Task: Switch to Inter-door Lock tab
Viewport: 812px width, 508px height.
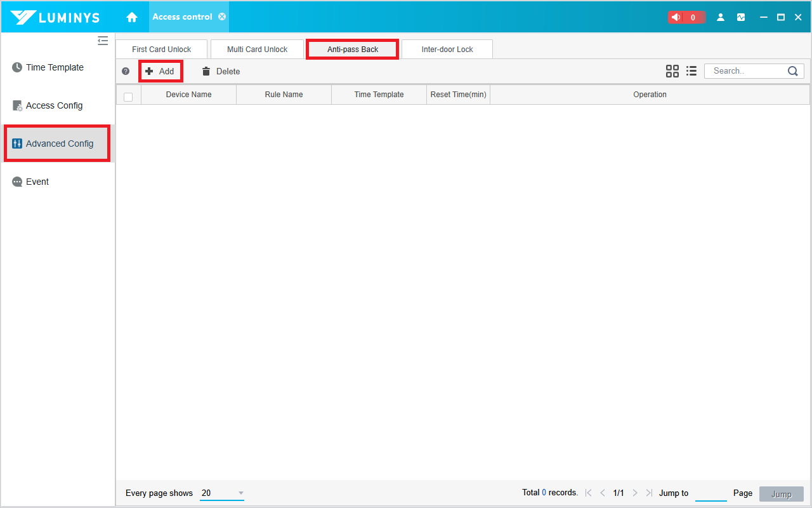Action: tap(447, 50)
